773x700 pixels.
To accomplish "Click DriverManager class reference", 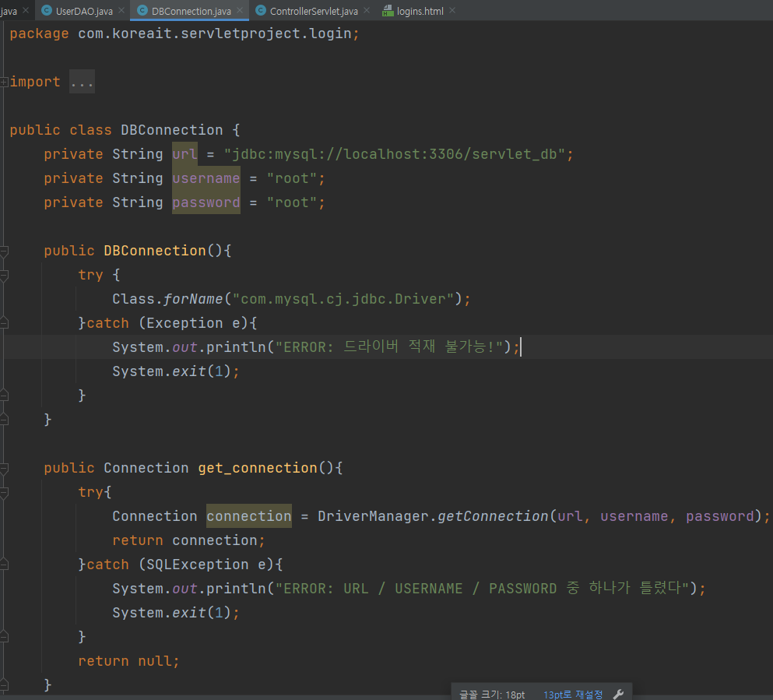I will [373, 516].
